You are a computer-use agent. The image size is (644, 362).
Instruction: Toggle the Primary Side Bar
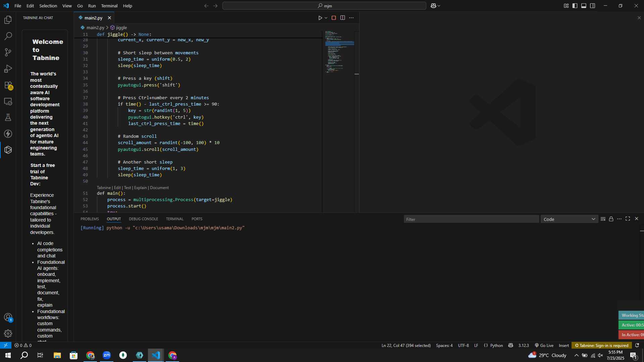point(575,6)
